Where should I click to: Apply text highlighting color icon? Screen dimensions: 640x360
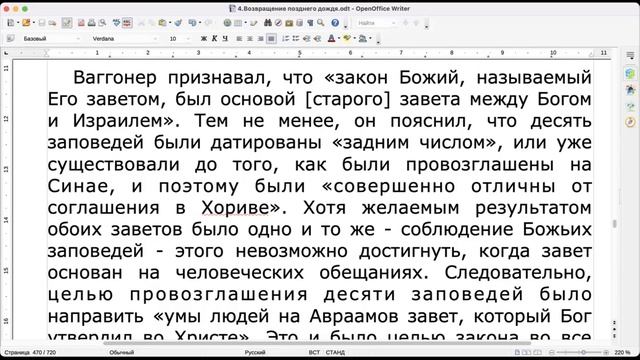tap(347, 38)
